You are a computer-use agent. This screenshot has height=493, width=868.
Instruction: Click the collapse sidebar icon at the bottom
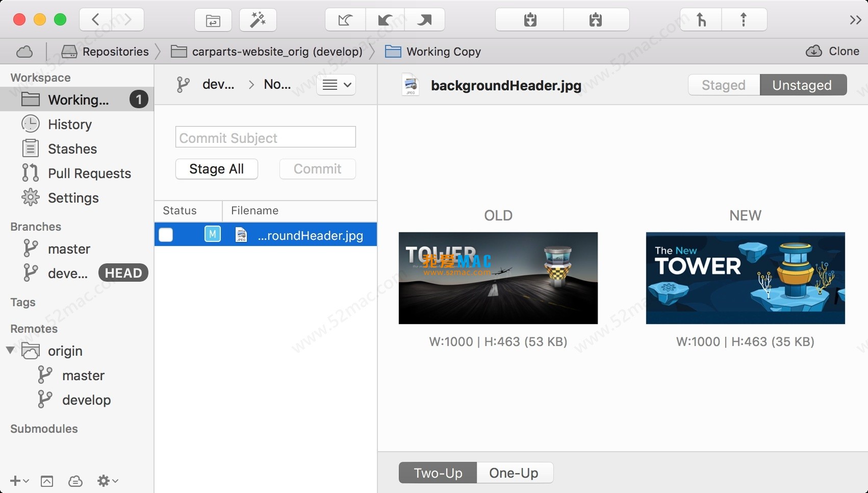(x=47, y=481)
